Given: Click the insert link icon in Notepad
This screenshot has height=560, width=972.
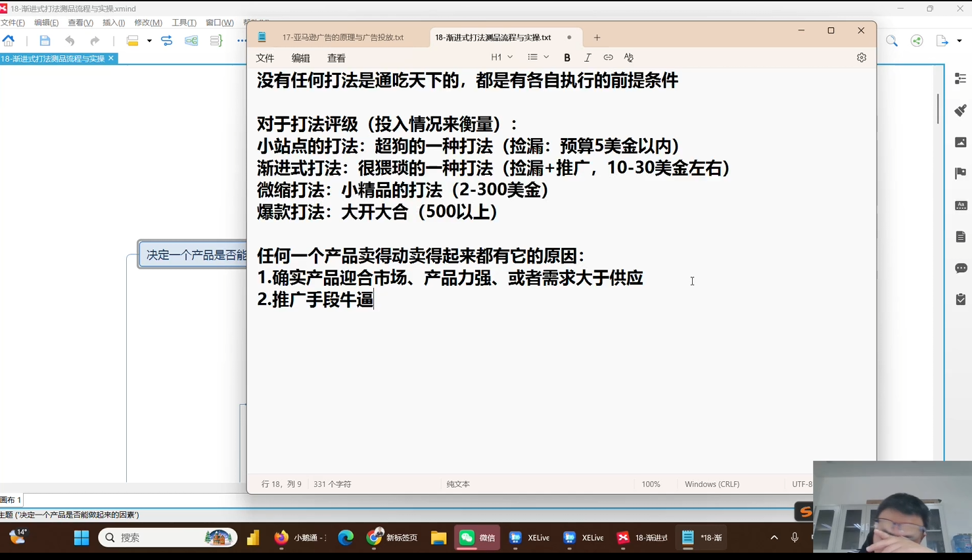Looking at the screenshot, I should [x=608, y=58].
